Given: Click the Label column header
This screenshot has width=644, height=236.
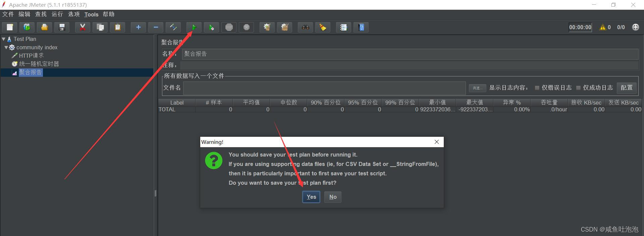Looking at the screenshot, I should 177,103.
